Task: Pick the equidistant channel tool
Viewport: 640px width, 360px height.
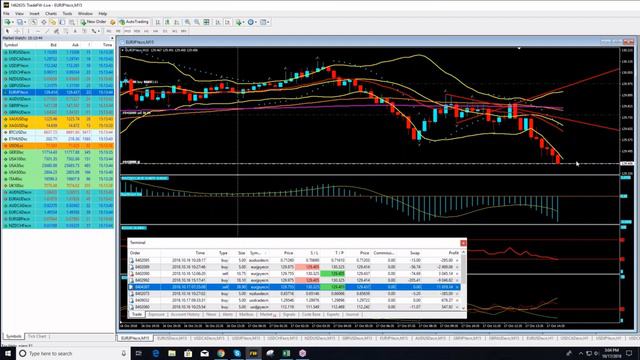Action: coord(56,31)
